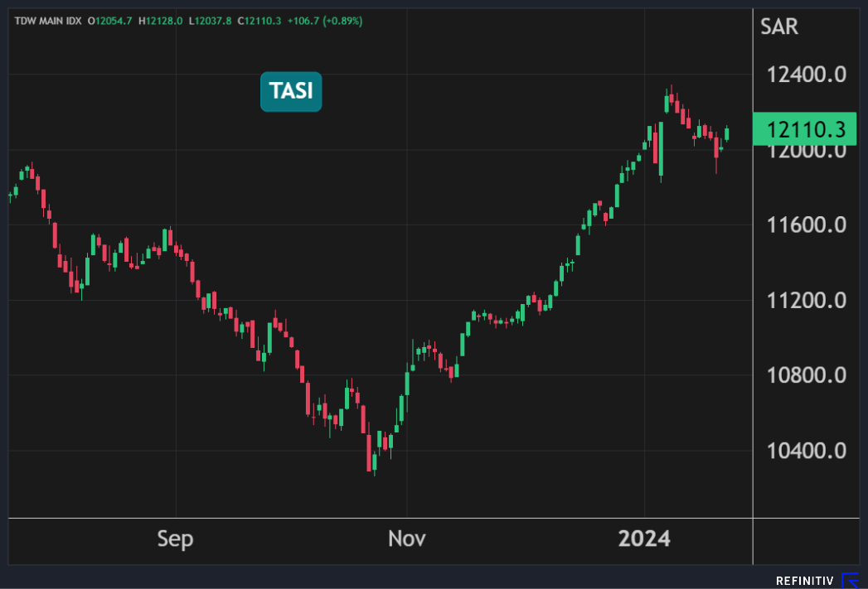Click the SAR currency label

click(x=779, y=27)
